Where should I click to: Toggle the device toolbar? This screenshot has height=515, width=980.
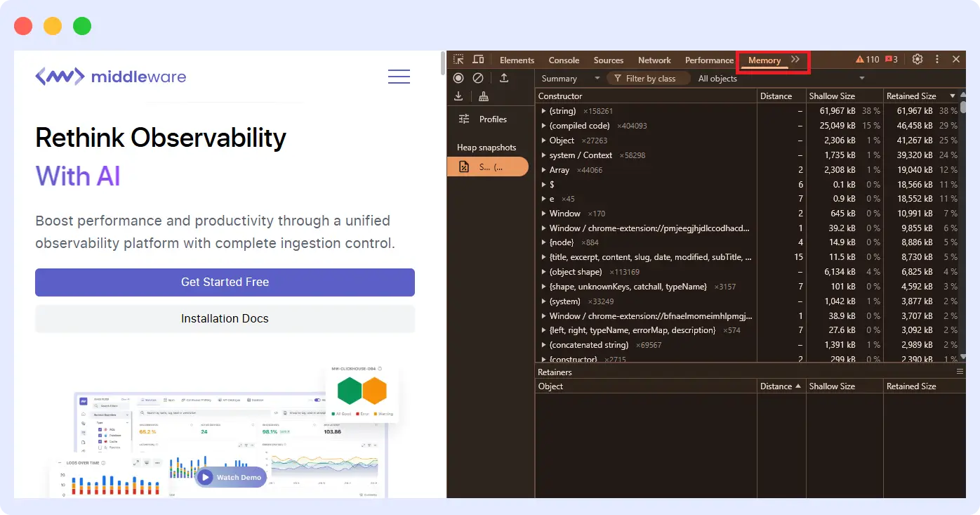tap(478, 60)
